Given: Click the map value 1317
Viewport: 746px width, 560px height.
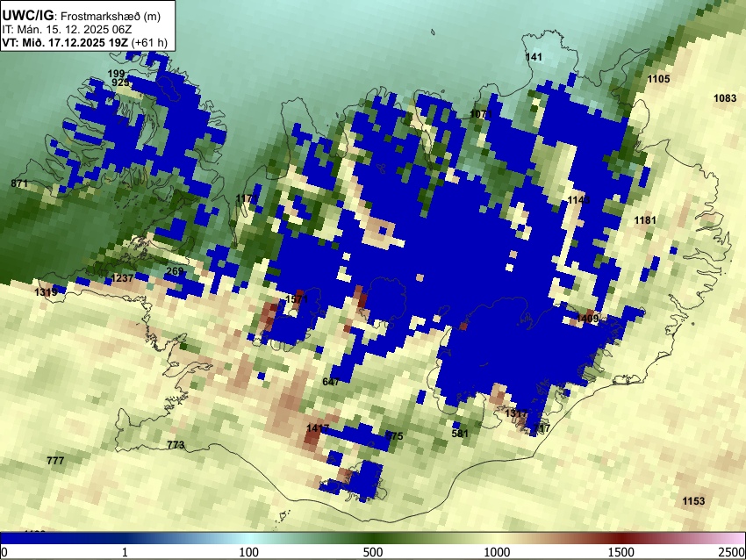Looking at the screenshot, I should pos(516,413).
